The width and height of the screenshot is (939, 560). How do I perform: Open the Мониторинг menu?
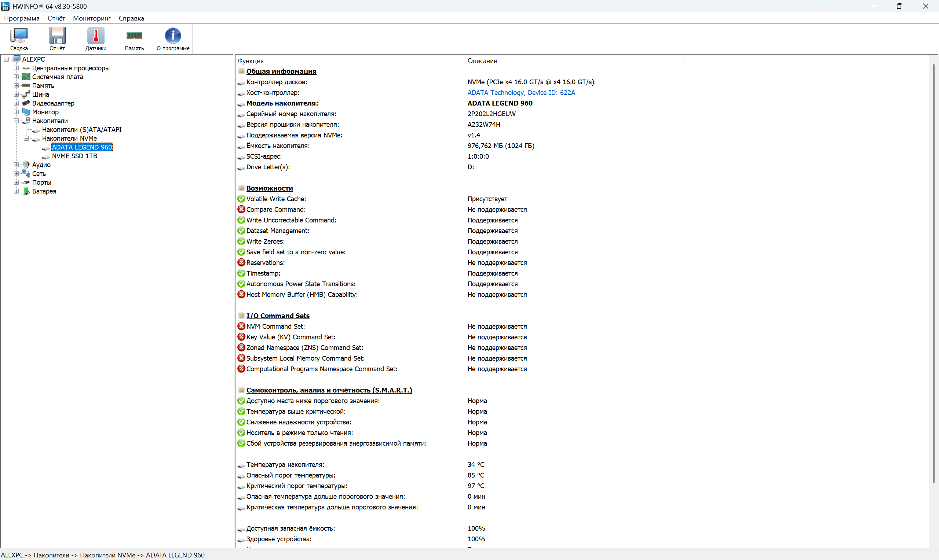(92, 18)
